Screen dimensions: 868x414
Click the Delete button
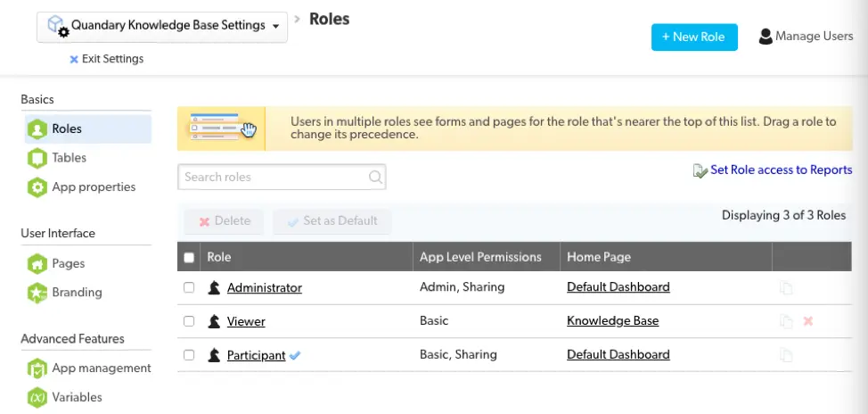pyautogui.click(x=225, y=221)
